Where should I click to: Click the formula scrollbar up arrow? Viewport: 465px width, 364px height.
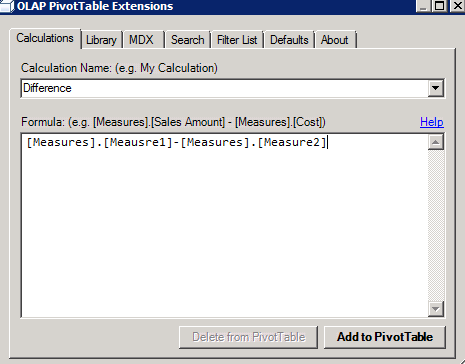436,142
